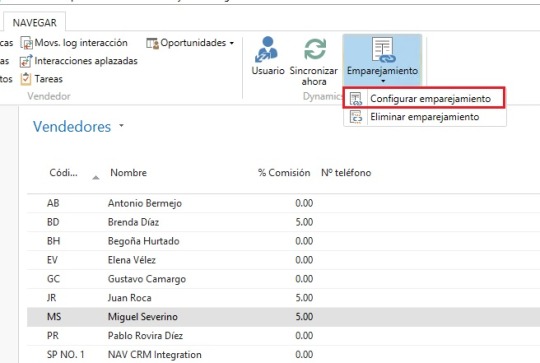Click Miguel Severino commission 5.00 value
This screenshot has height=363, width=540.
point(304,317)
